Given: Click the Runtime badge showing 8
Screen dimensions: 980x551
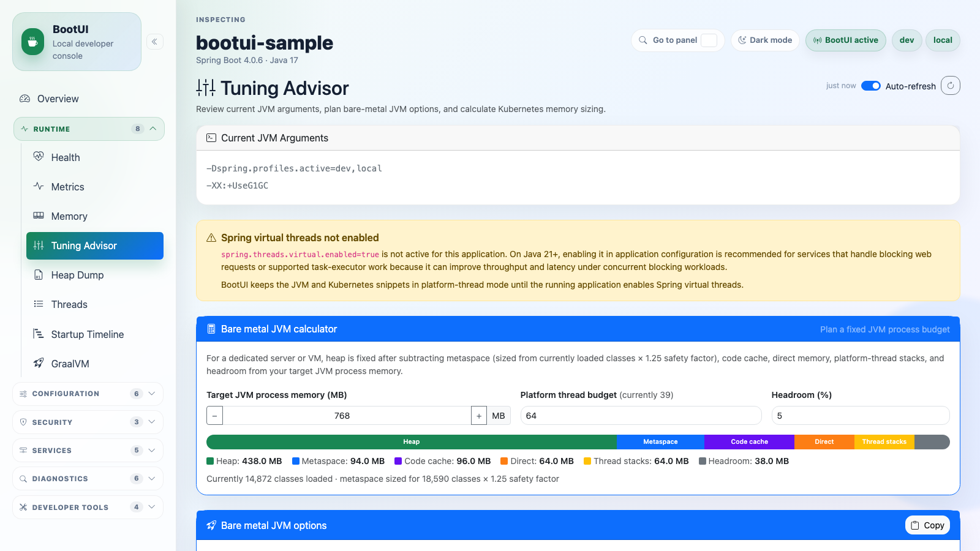Looking at the screenshot, I should point(137,129).
